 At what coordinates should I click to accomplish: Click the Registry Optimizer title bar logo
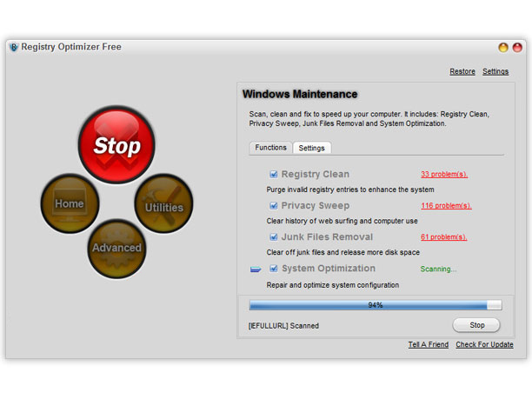point(14,47)
